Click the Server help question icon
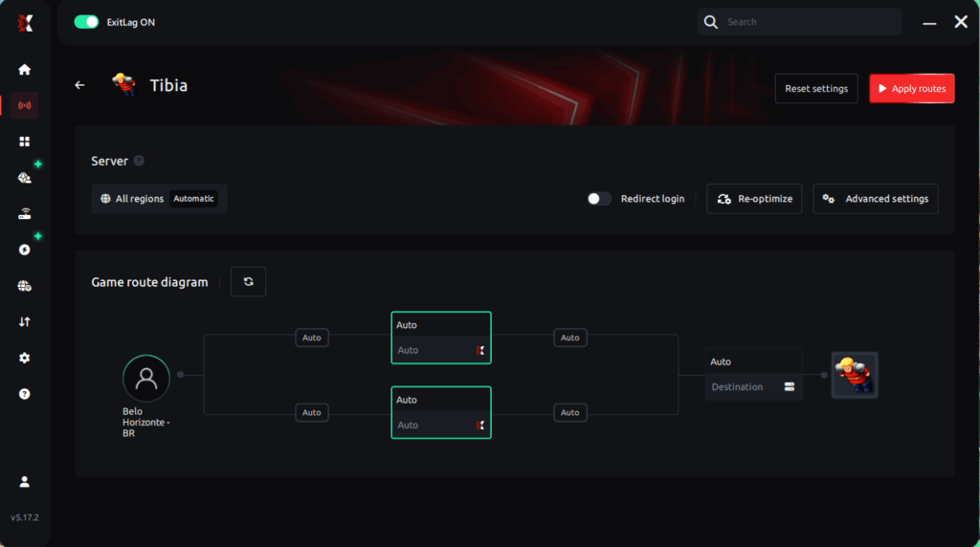 [139, 161]
